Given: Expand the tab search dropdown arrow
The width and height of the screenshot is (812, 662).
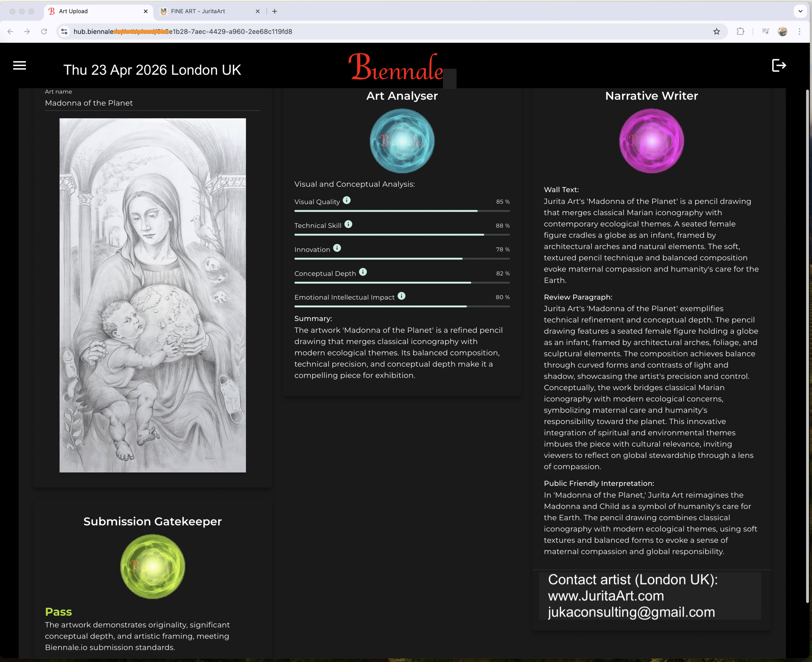Looking at the screenshot, I should tap(800, 11).
